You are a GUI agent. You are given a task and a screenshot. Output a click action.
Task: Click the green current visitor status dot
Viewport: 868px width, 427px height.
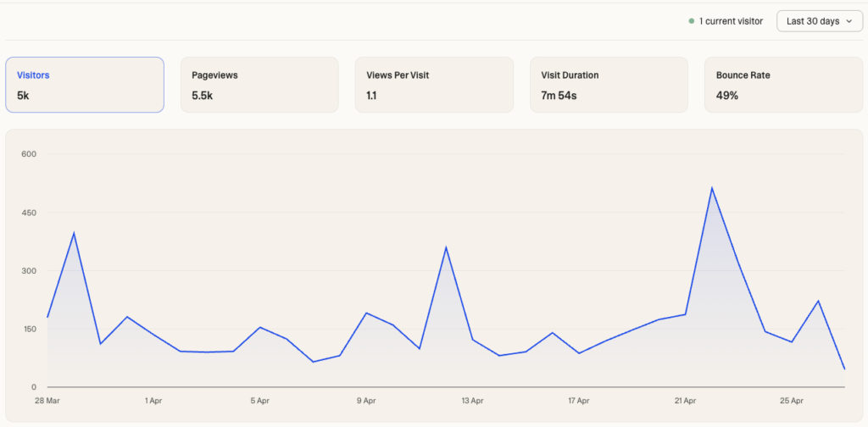tap(692, 21)
